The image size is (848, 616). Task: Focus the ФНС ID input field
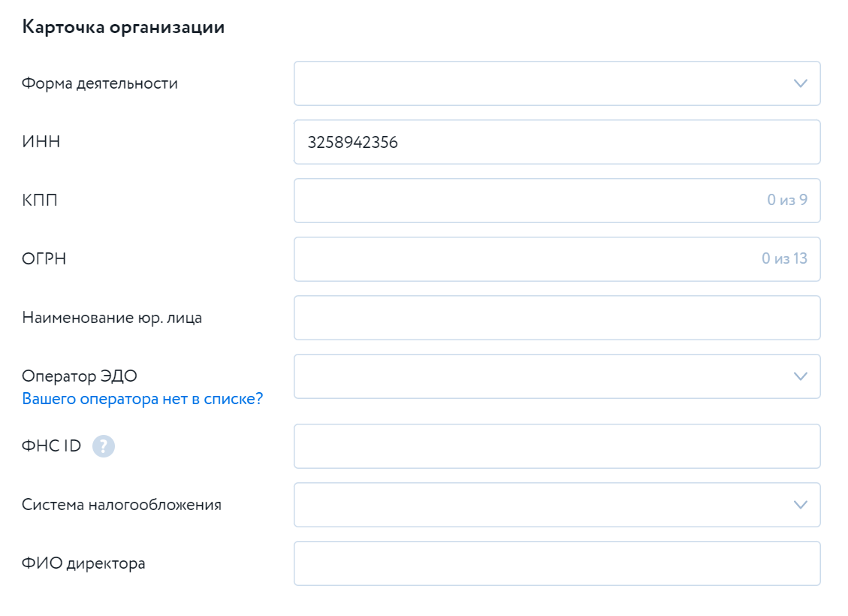coord(556,446)
